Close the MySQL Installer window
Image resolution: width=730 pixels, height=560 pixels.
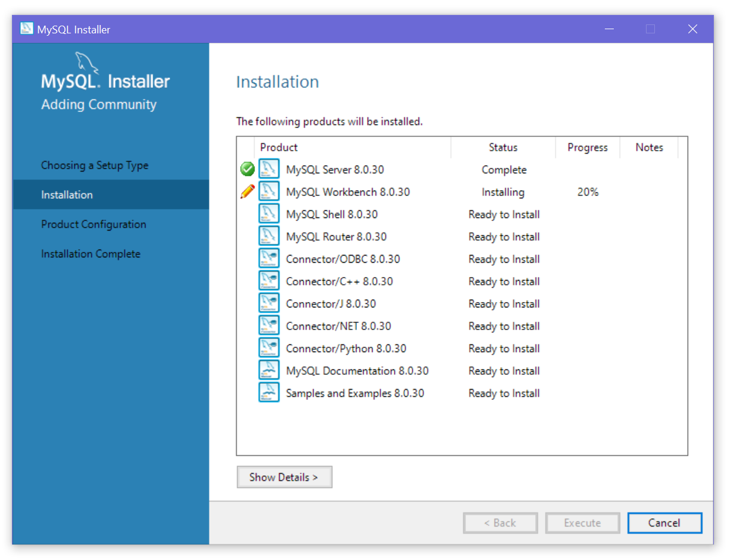click(692, 29)
